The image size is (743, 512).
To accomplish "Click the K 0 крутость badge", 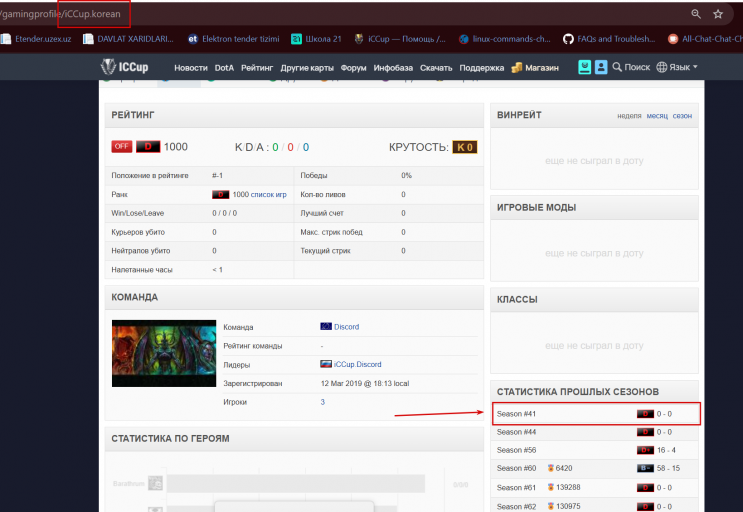I will click(464, 147).
